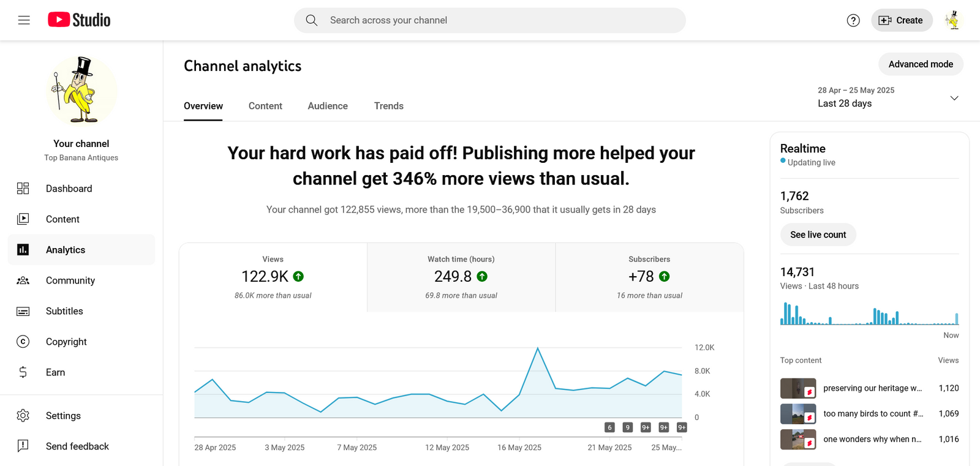The height and width of the screenshot is (466, 980).
Task: Click the search across your channel field
Action: (490, 20)
